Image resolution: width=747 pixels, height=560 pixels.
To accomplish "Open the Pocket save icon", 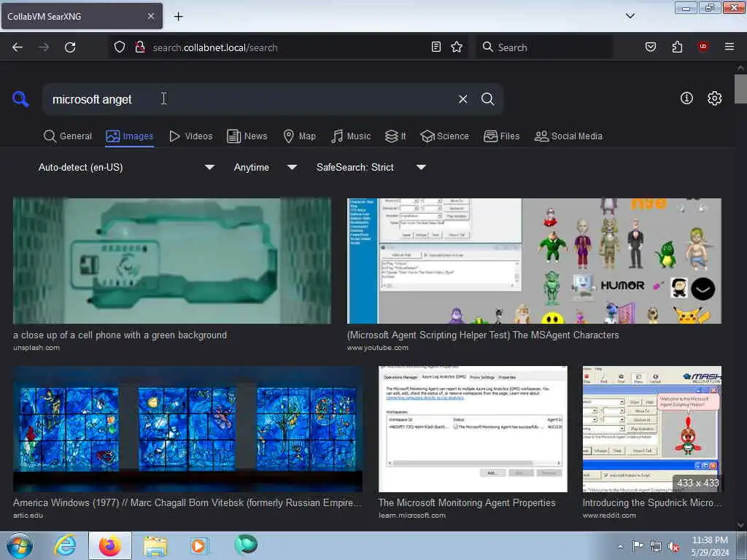I will click(x=650, y=47).
